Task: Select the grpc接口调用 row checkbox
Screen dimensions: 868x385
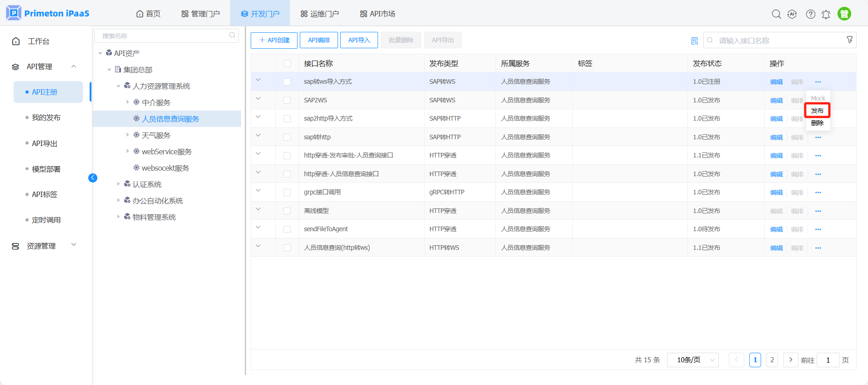Action: click(x=287, y=192)
